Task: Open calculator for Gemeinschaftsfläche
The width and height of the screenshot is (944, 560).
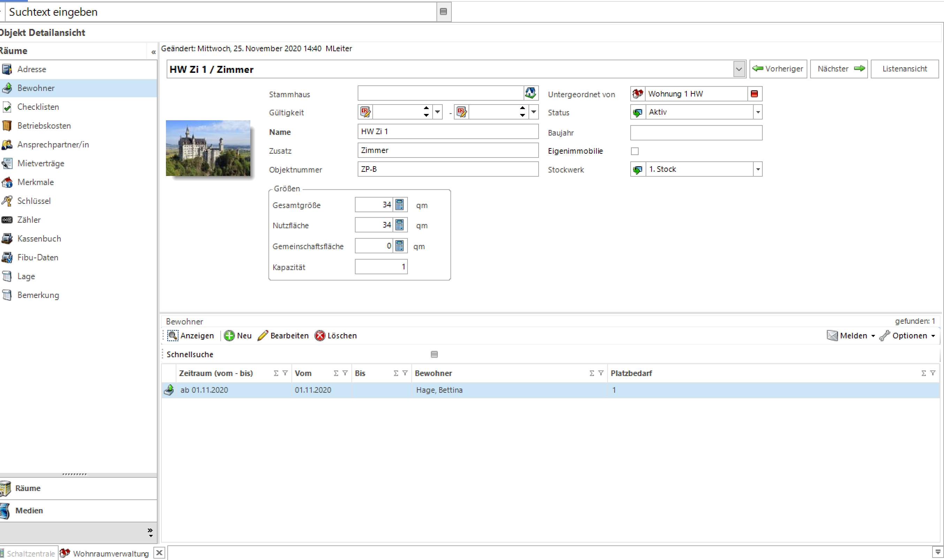Action: click(x=400, y=246)
